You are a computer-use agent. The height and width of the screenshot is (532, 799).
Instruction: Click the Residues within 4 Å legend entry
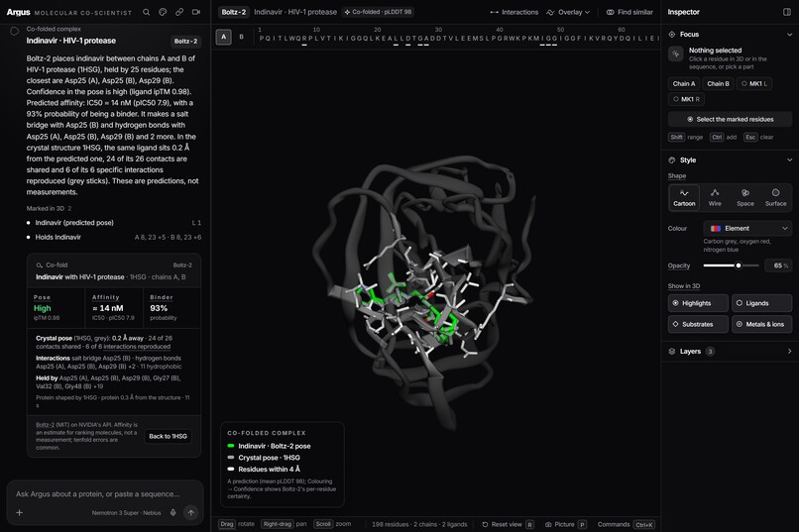click(x=269, y=469)
